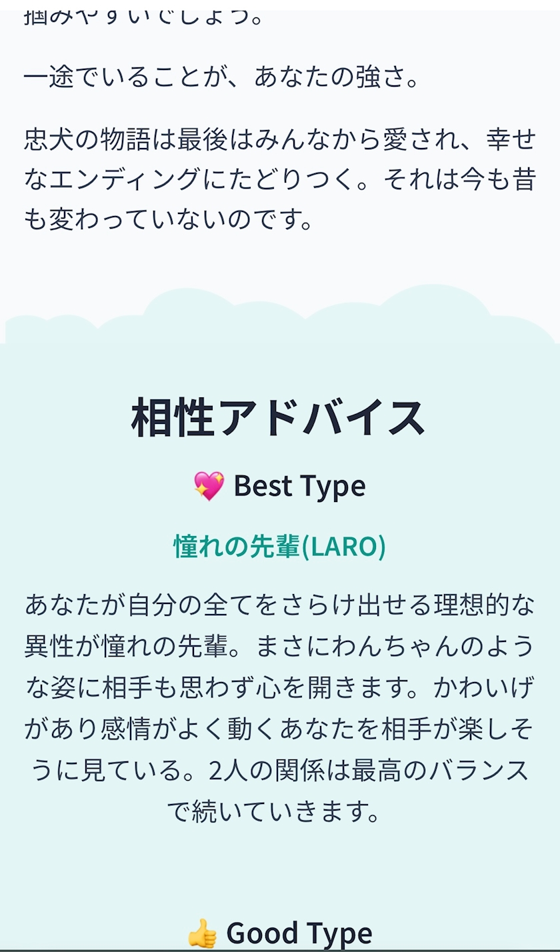Click the line containing 2人の関係は最高のバランス
The width and height of the screenshot is (560, 952).
tap(279, 771)
